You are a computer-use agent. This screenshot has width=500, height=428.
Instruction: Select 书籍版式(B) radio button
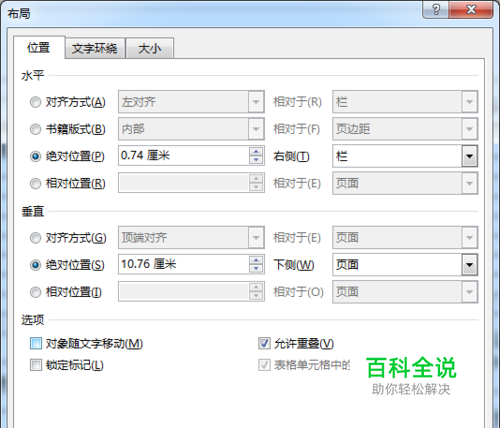[x=35, y=129]
